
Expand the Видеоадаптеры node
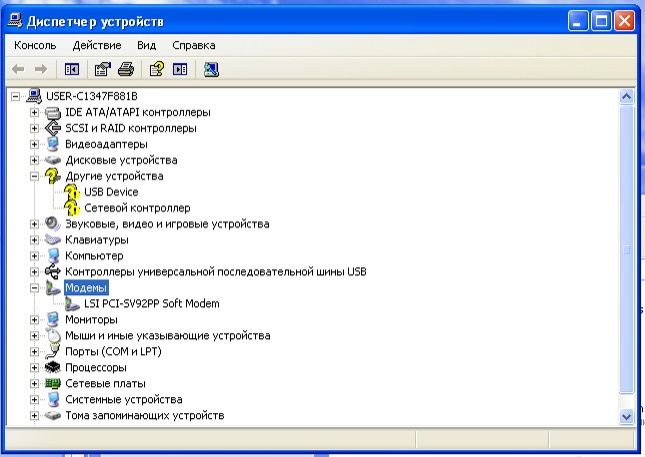35,144
